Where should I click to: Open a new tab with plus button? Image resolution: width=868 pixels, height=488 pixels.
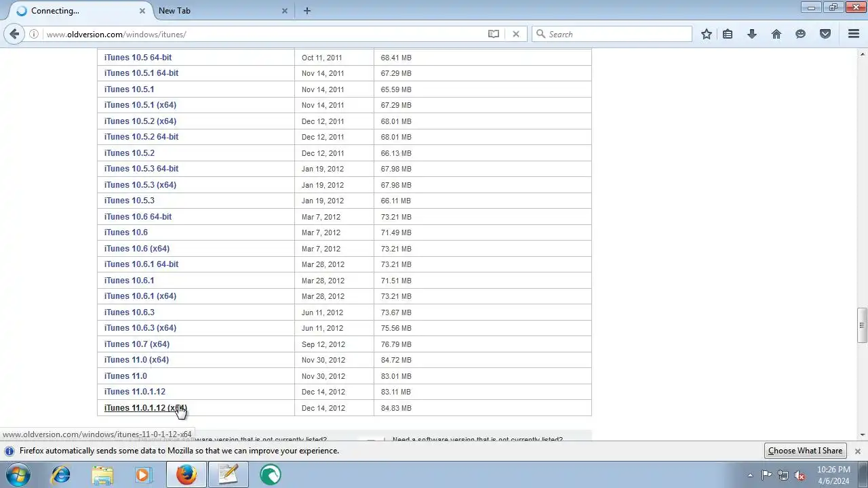click(x=307, y=11)
